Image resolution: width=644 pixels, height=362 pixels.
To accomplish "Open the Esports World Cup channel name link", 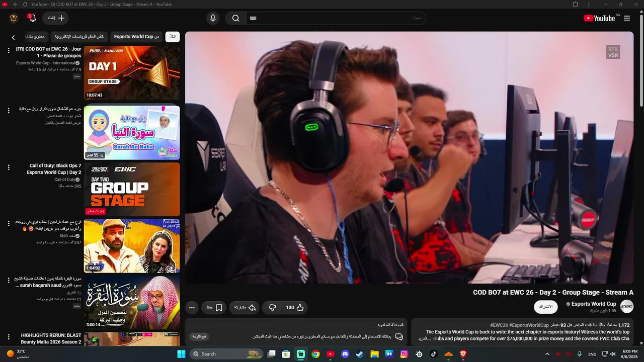I will [x=594, y=304].
